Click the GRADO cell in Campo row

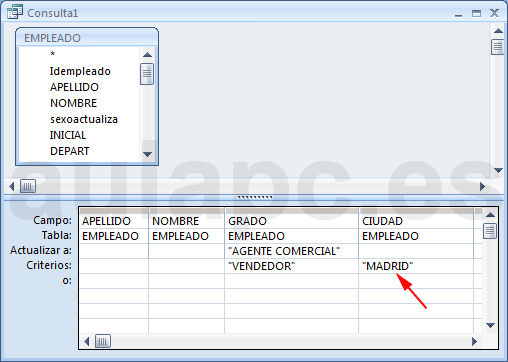pyautogui.click(x=292, y=221)
